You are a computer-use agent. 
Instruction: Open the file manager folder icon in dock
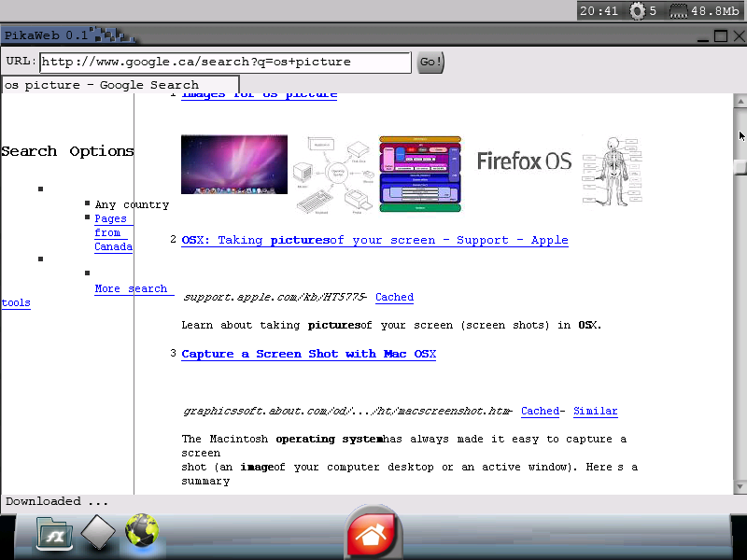point(54,533)
